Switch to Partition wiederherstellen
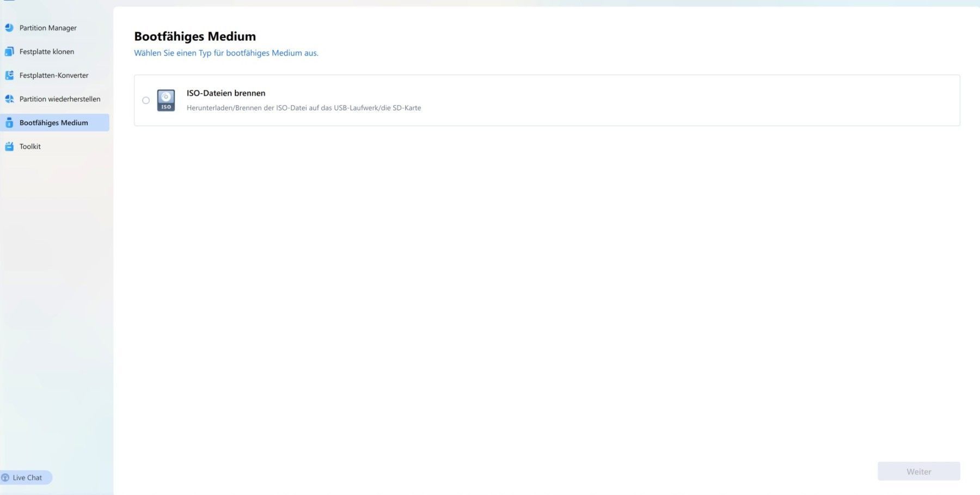 click(60, 99)
